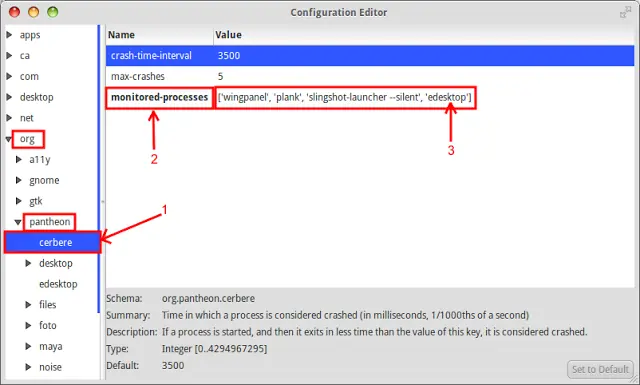Click the tree panel vertical scrollbar
640x385 pixels.
tap(98, 169)
